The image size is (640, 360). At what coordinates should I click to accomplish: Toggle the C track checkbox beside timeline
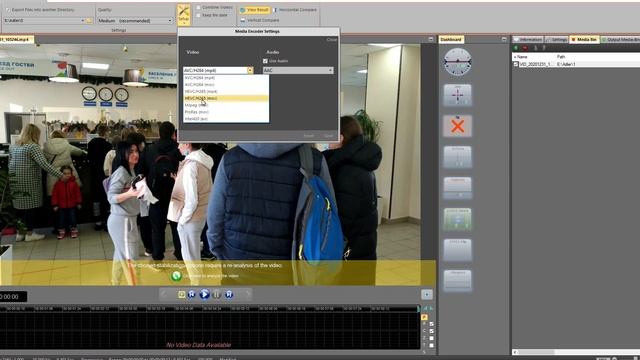point(431,331)
